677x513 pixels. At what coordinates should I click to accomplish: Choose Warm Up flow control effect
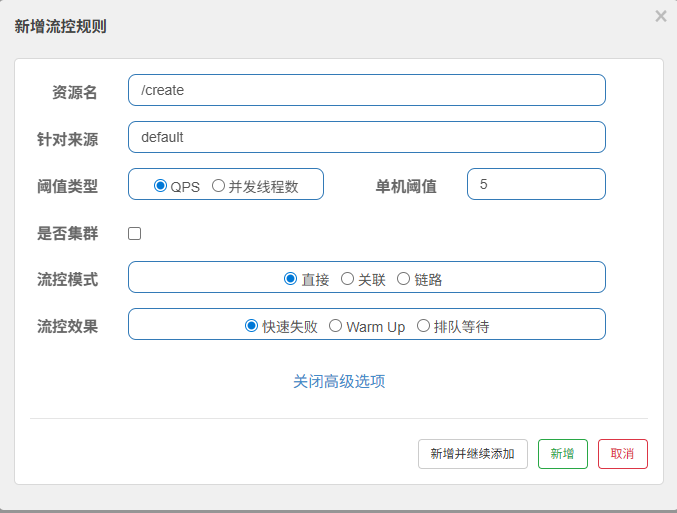(335, 326)
